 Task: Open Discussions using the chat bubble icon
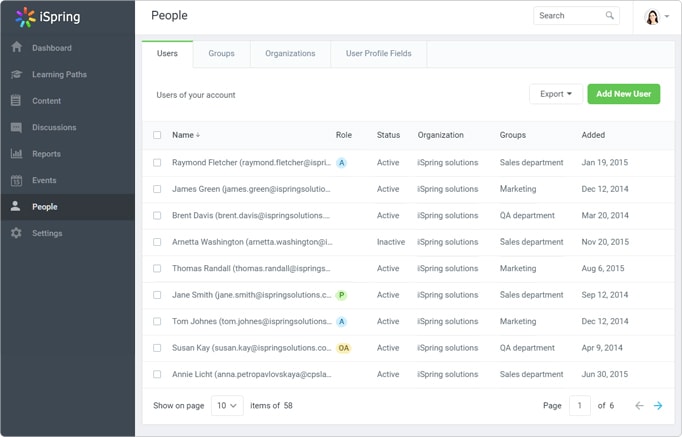tap(16, 128)
